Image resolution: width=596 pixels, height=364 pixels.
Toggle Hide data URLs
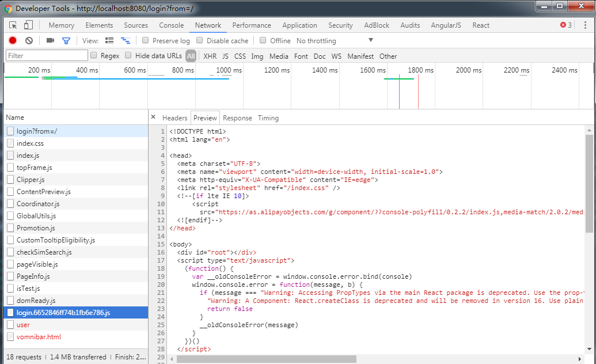127,56
